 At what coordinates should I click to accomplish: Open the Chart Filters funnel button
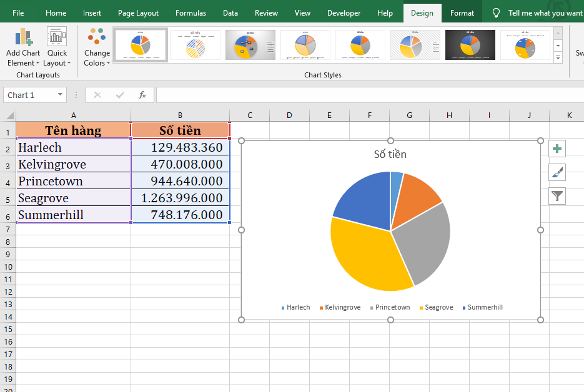click(557, 196)
